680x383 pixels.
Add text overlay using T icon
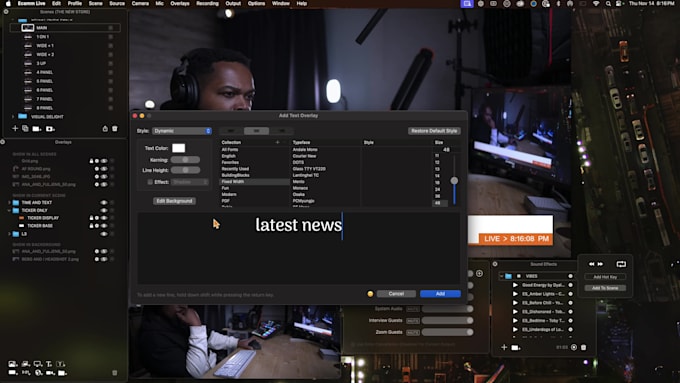(49, 364)
